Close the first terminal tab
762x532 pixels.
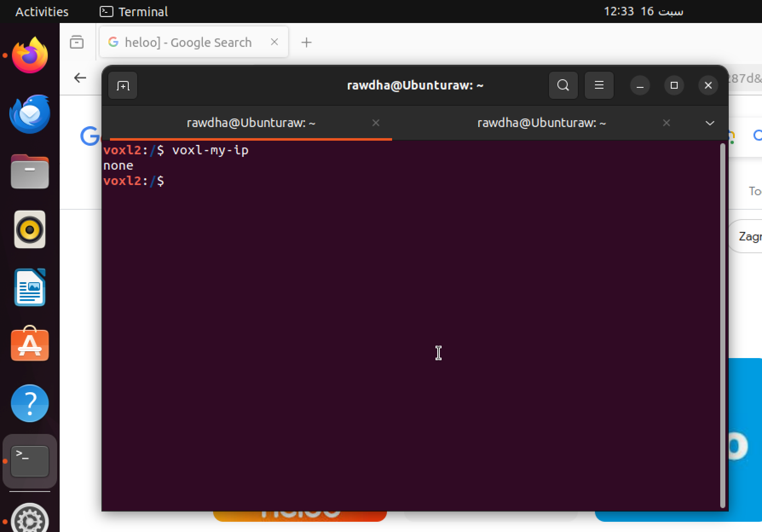click(375, 123)
